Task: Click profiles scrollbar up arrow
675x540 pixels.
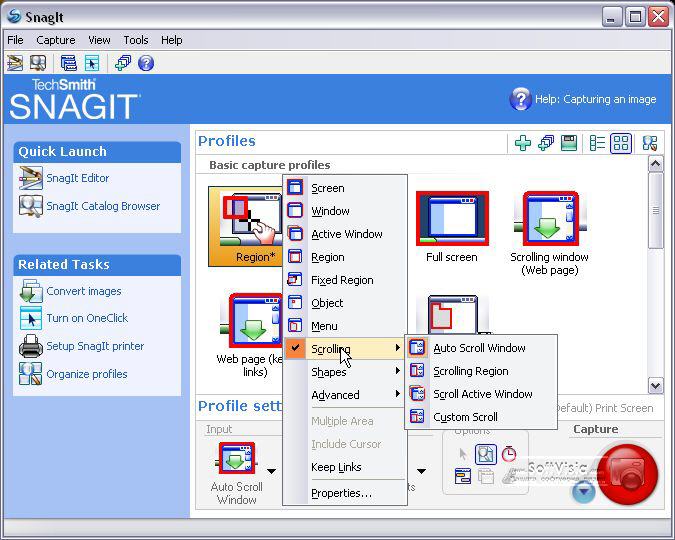Action: click(656, 164)
